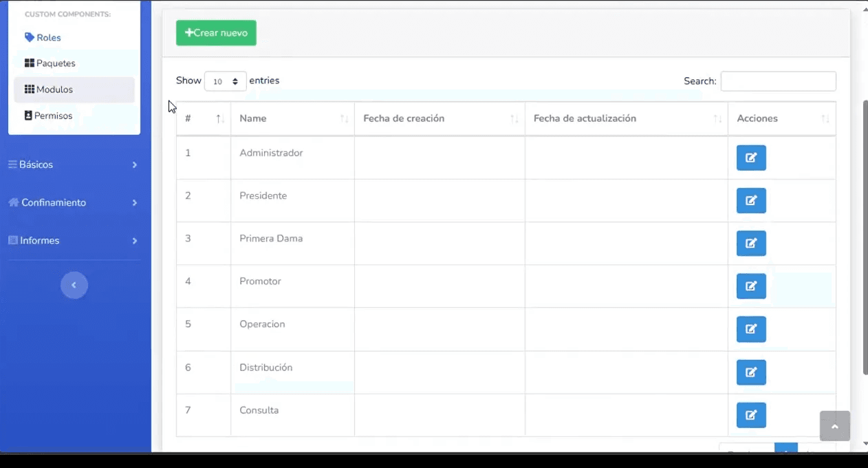Edit the Consulta role entry
This screenshot has width=868, height=468.
click(750, 415)
